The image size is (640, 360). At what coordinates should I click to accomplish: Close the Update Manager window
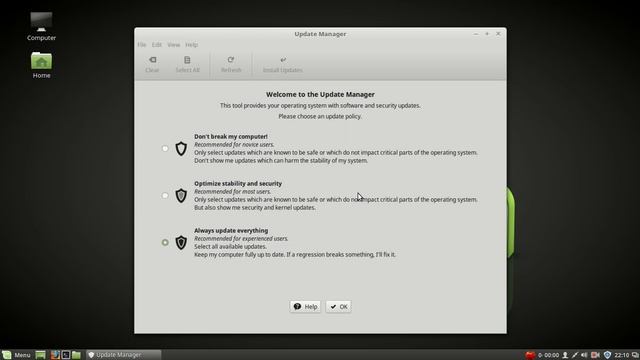[498, 34]
